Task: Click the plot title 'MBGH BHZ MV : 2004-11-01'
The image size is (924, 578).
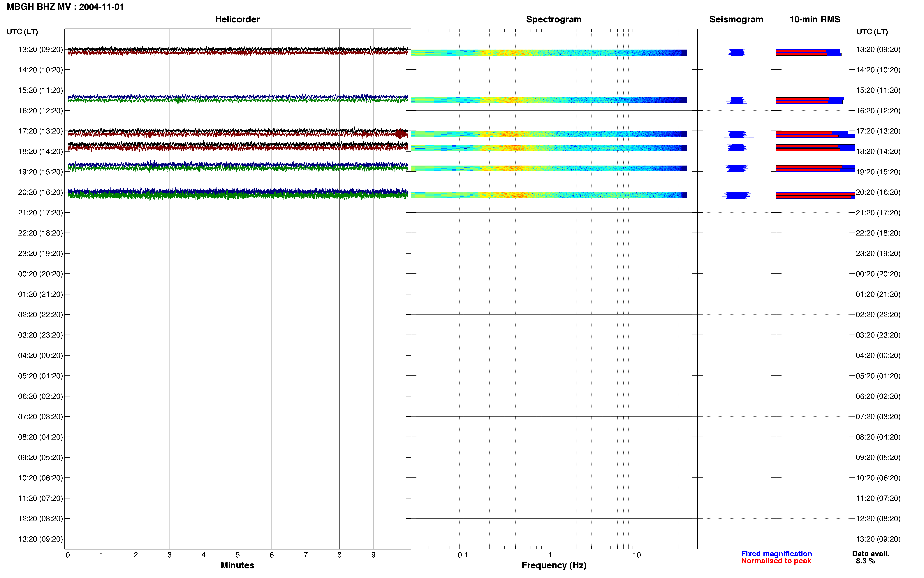Action: click(x=65, y=7)
